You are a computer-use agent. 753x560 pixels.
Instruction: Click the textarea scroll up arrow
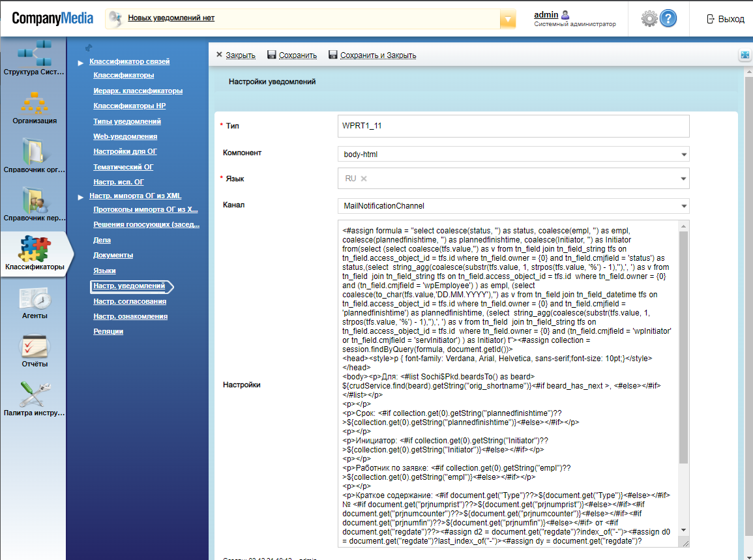tap(683, 226)
